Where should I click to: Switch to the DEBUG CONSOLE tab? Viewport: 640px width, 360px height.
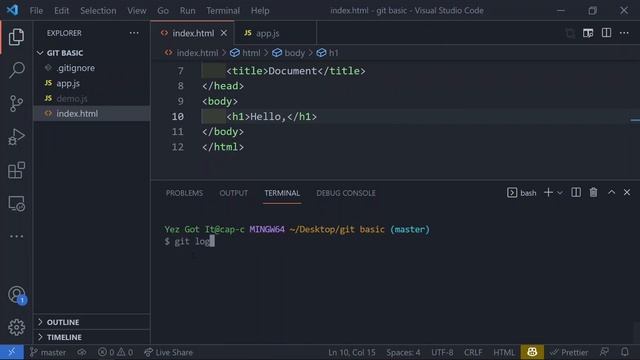coord(346,193)
